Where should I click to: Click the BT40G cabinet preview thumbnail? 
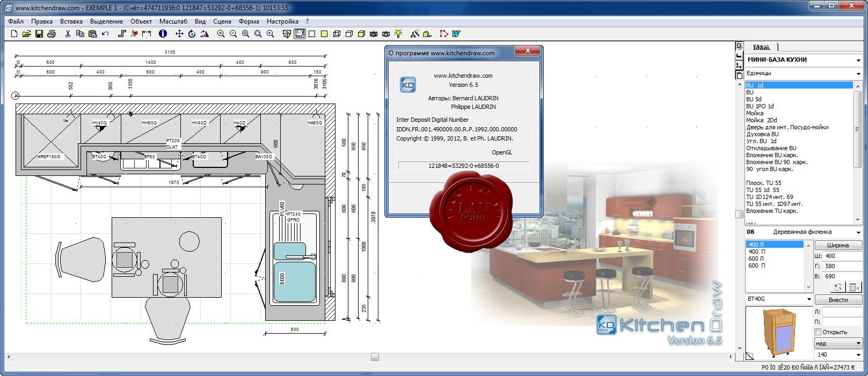[x=779, y=333]
